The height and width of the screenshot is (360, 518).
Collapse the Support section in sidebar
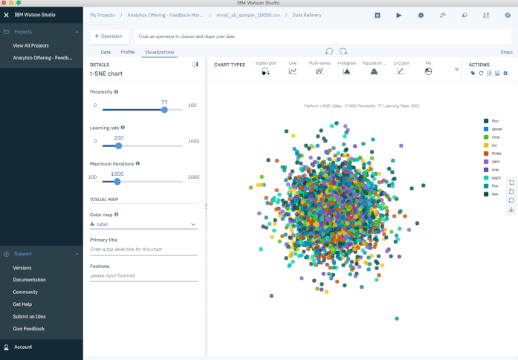click(77, 254)
